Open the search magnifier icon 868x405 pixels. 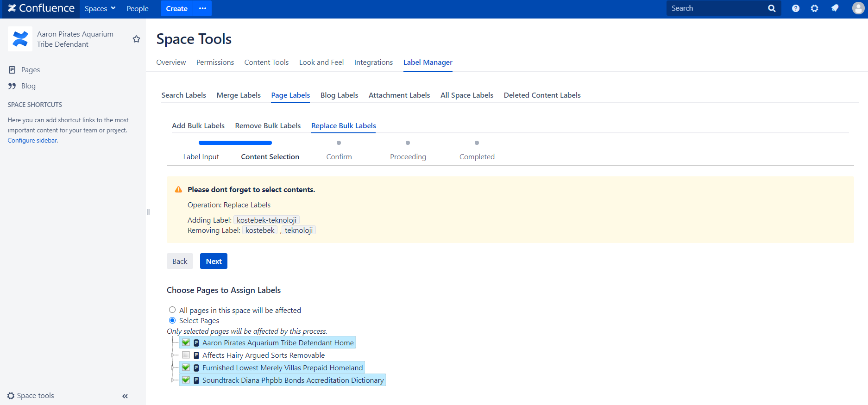772,8
